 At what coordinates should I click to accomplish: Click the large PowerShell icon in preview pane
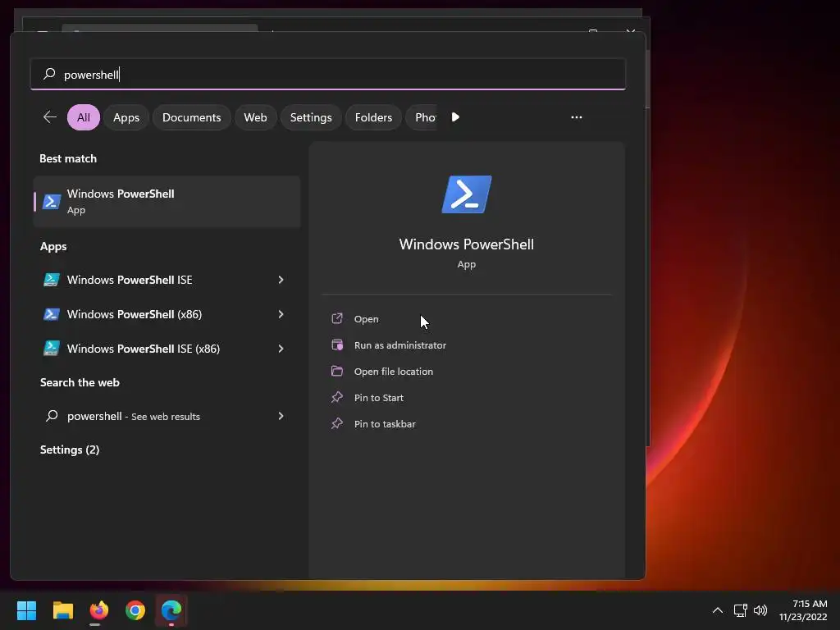point(467,194)
